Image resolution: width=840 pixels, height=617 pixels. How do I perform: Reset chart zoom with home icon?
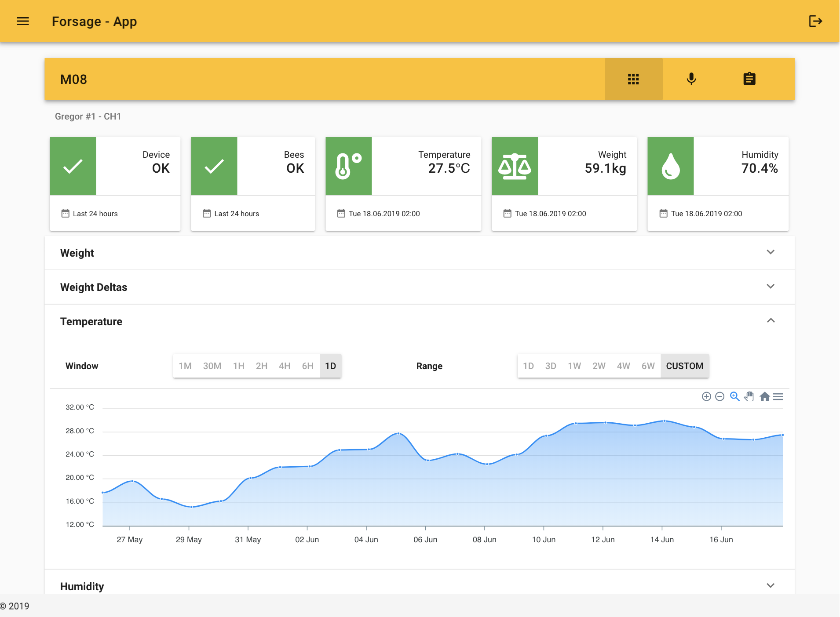tap(765, 397)
